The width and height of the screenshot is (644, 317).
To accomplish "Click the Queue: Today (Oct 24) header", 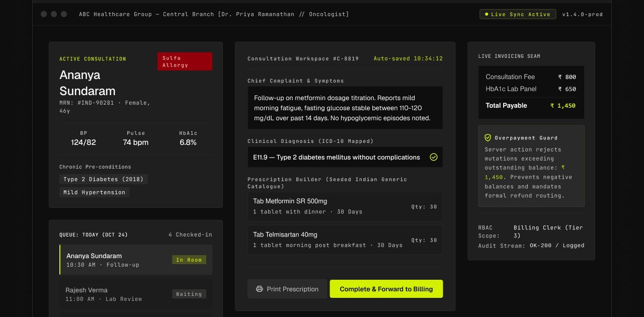I will point(94,234).
